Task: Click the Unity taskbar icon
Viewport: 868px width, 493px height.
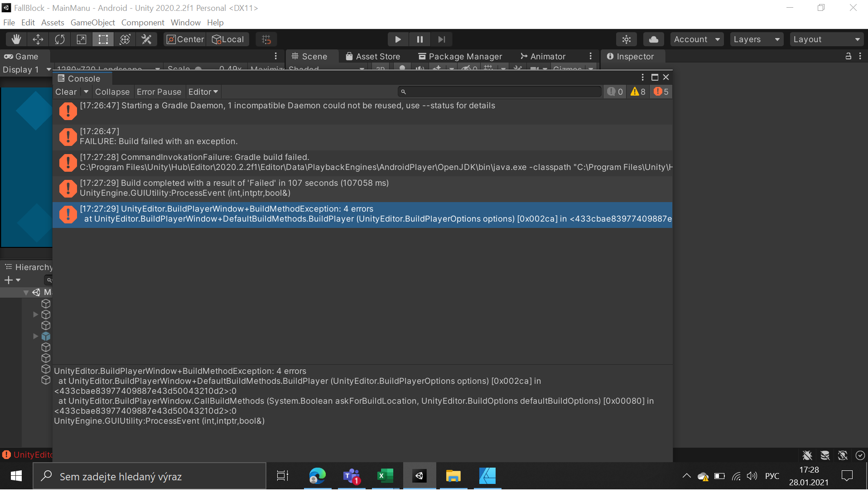Action: [420, 476]
